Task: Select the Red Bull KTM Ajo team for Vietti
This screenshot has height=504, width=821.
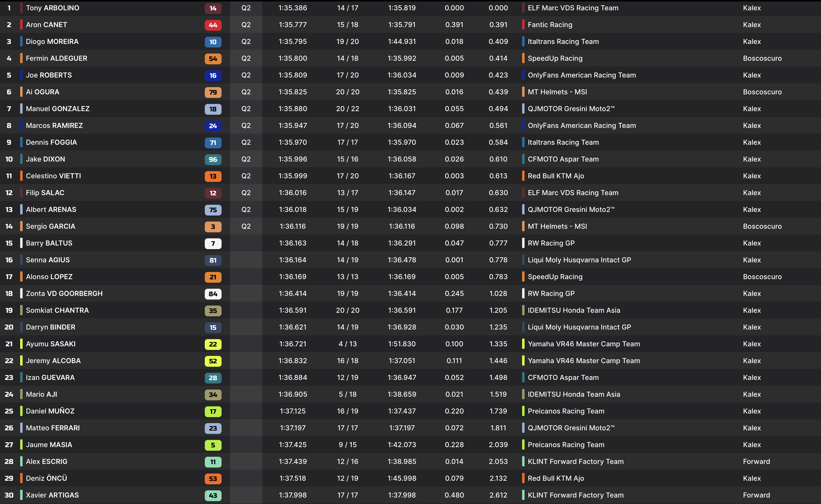Action: point(556,176)
